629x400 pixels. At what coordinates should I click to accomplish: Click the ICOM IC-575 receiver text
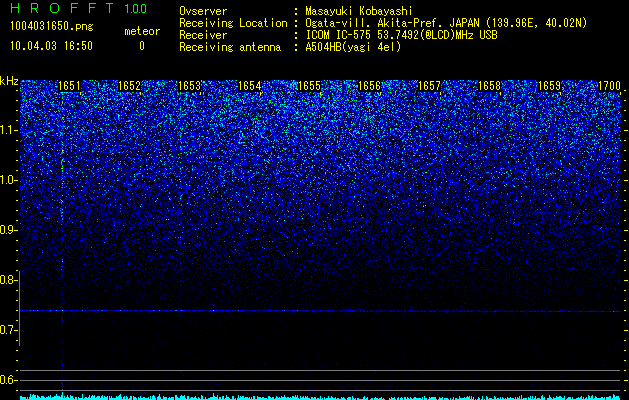(401, 35)
